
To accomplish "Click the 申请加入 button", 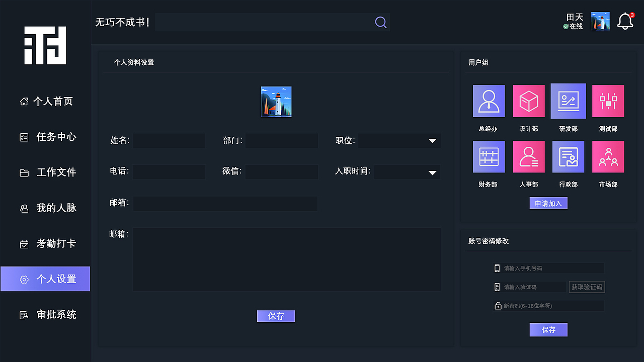I will (x=548, y=203).
